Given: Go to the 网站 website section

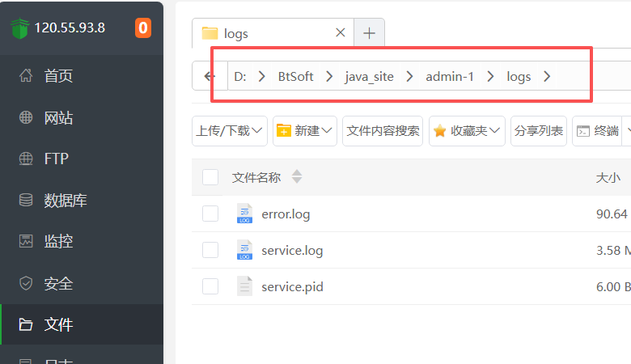Looking at the screenshot, I should click(82, 117).
